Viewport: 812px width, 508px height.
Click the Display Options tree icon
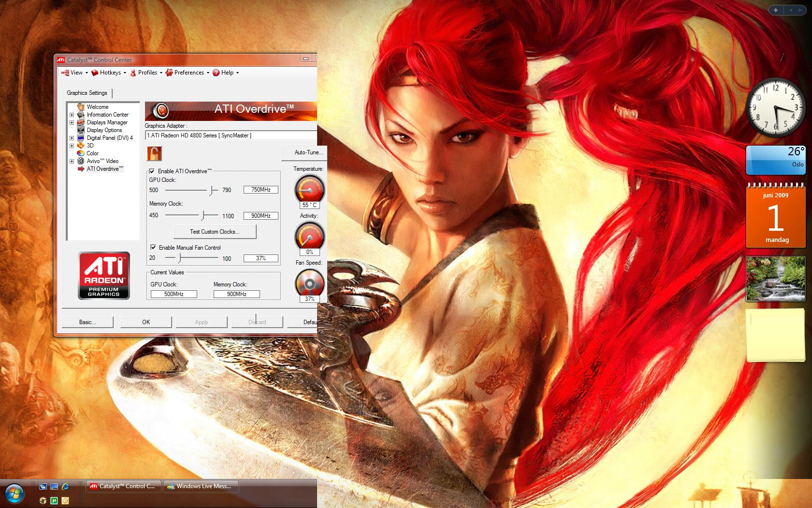[x=81, y=130]
